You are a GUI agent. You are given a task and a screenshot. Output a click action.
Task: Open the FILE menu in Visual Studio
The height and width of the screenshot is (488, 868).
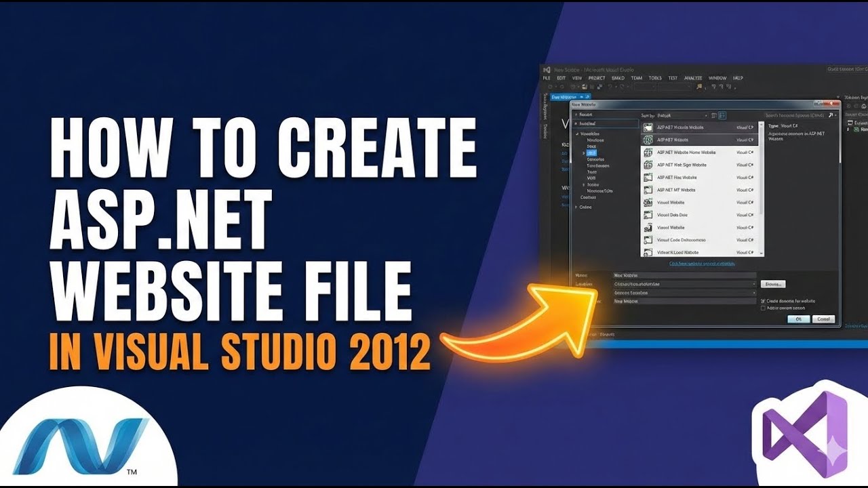tap(547, 78)
